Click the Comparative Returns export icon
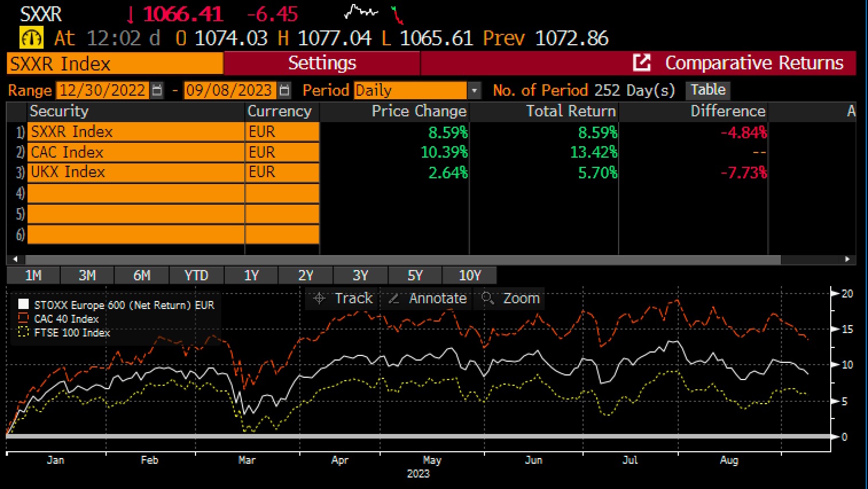 [642, 62]
